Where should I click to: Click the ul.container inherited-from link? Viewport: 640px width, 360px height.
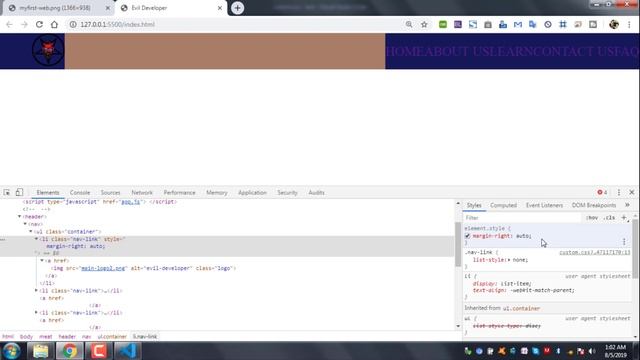tap(521, 308)
